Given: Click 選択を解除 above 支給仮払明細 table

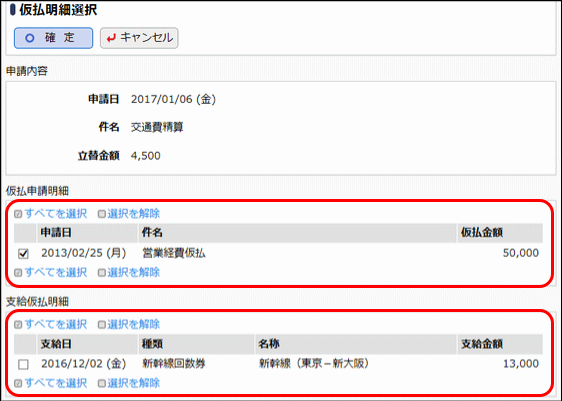Looking at the screenshot, I should click(133, 325).
